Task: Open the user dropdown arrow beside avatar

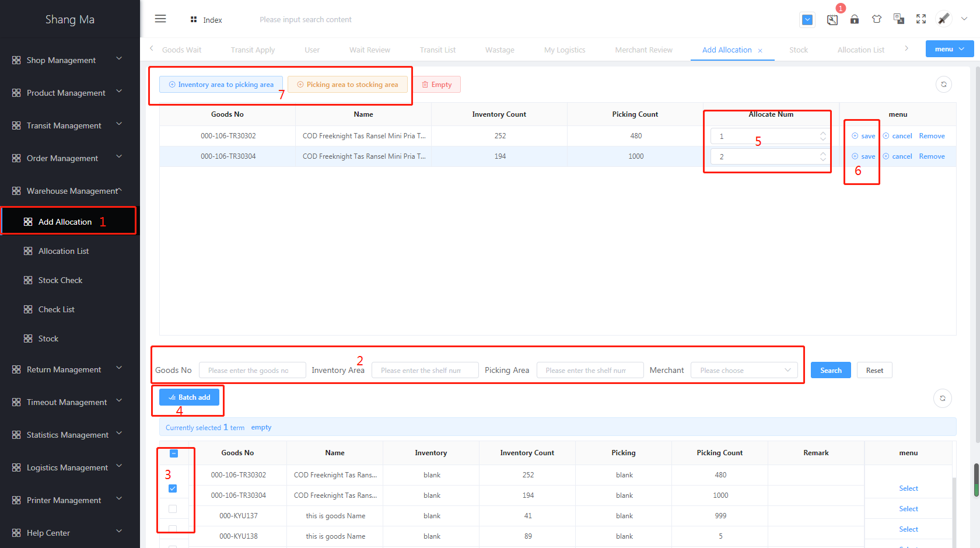Action: [x=964, y=19]
